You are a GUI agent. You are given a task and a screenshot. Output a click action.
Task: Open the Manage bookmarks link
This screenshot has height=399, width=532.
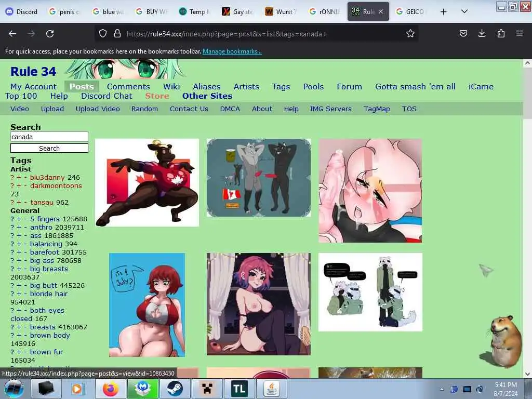pos(232,51)
